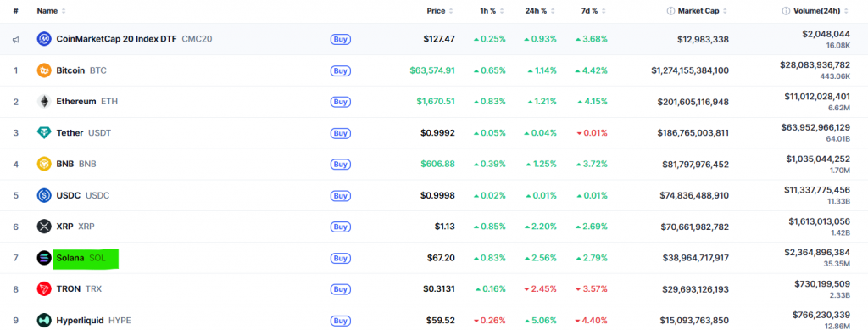Click the BNB logo icon

(x=44, y=164)
